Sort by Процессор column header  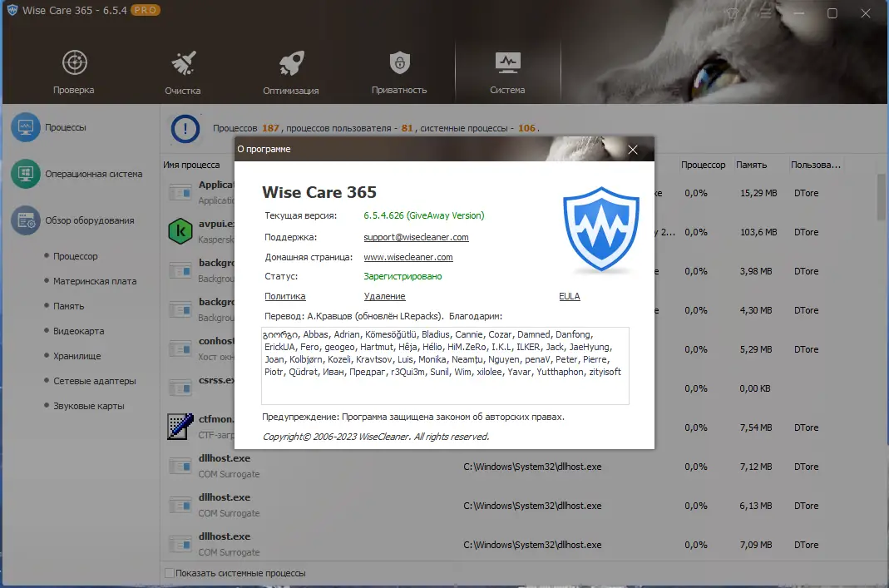coord(703,165)
